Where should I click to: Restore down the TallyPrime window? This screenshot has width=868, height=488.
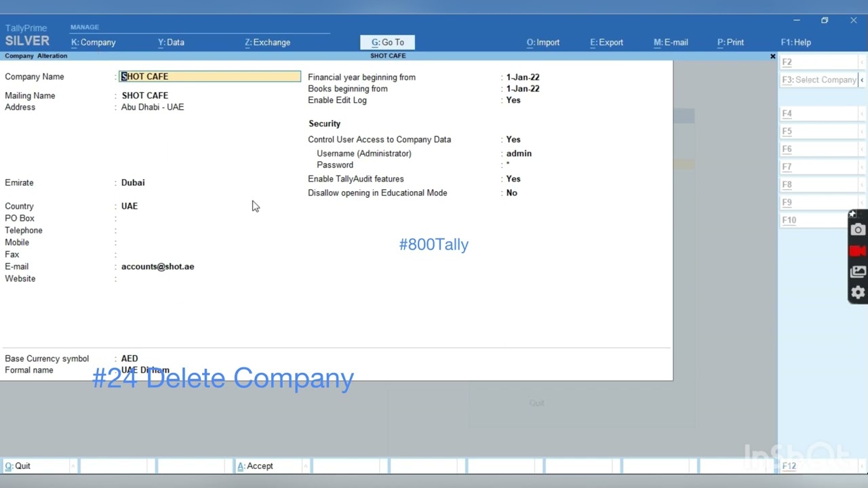825,20
